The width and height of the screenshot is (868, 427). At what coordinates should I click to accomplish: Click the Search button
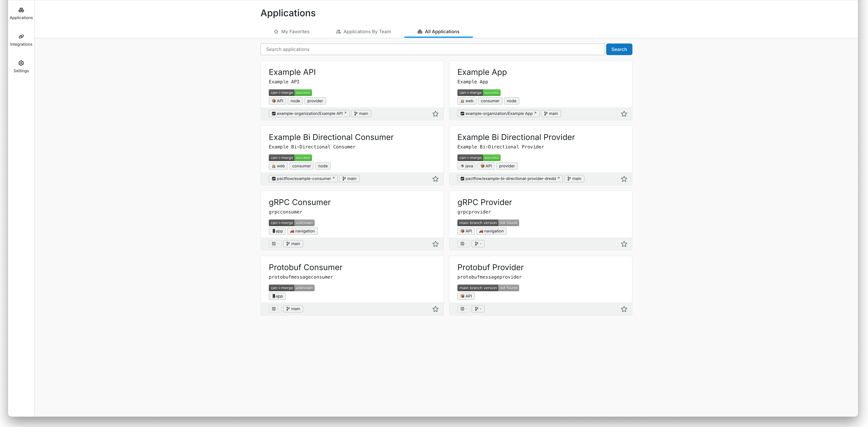(619, 49)
